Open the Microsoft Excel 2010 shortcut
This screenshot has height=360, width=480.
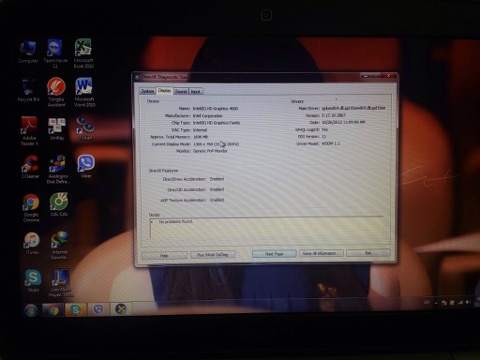(x=83, y=53)
